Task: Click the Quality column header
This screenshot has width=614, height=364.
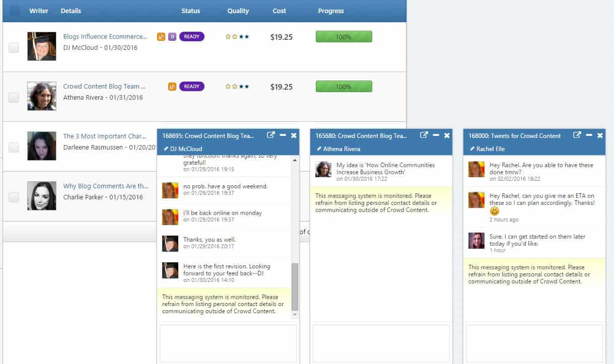Action: pyautogui.click(x=237, y=11)
